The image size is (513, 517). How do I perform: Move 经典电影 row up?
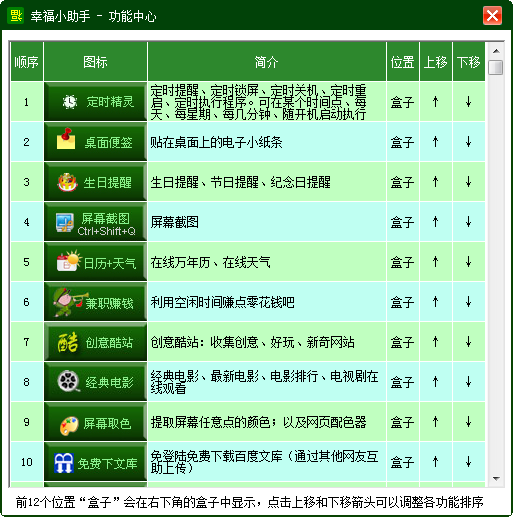(435, 382)
